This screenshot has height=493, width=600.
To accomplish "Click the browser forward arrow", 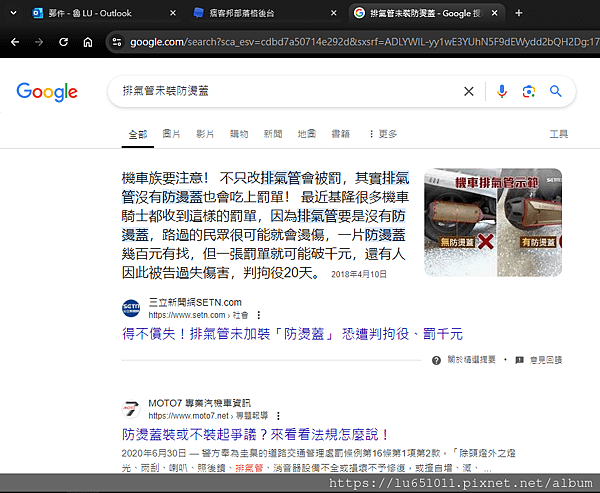I will tap(39, 42).
